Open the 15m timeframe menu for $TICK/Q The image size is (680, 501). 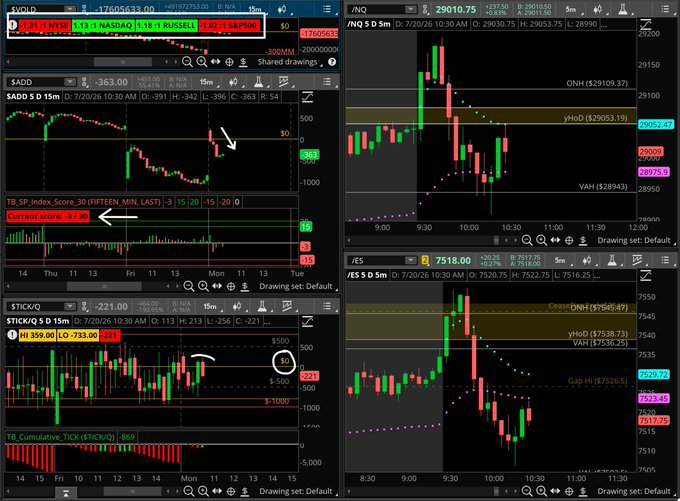coord(211,306)
